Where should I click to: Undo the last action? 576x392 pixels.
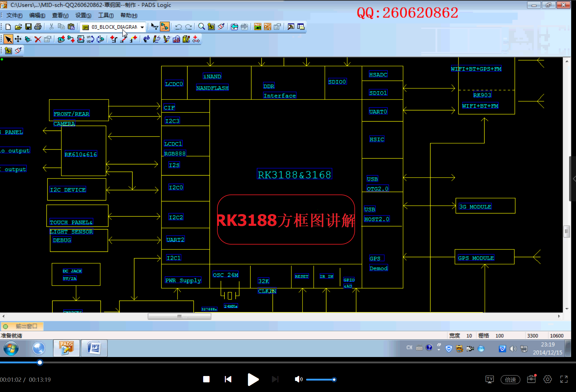pos(178,27)
